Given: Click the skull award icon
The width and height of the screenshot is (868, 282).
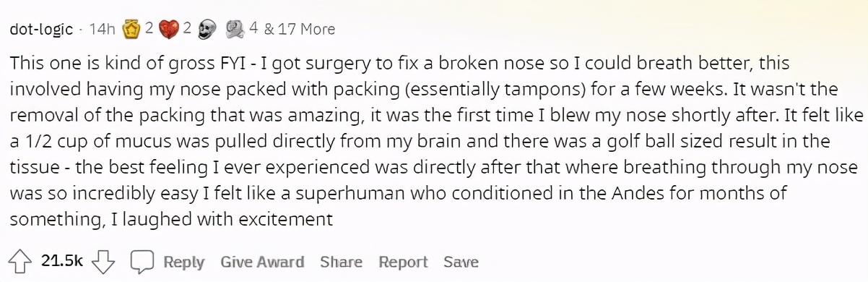Looking at the screenshot, I should point(207,29).
